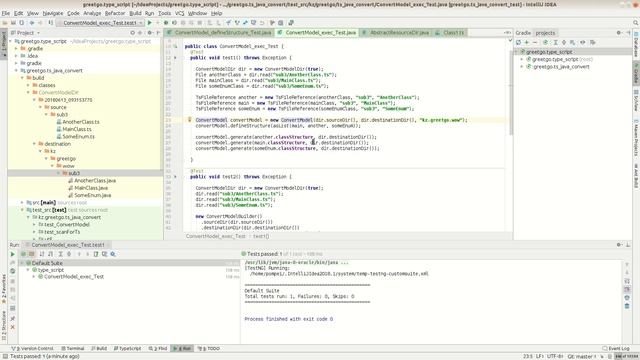This screenshot has height=360, width=640.
Task: Hide the Gradle tool window
Action: pyautogui.click(x=628, y=33)
